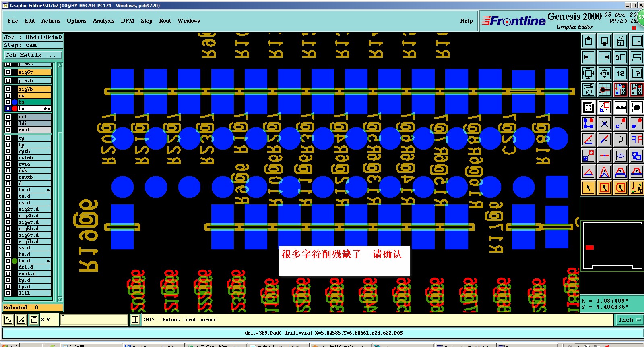This screenshot has height=347, width=644.
Task: Toggle the pln7b layer checkbox
Action: pos(8,81)
